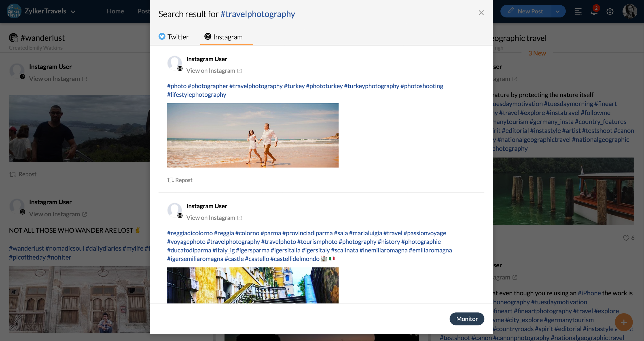Expand the ZylkerTravels brand switcher
This screenshot has height=341, width=644.
[x=73, y=11]
